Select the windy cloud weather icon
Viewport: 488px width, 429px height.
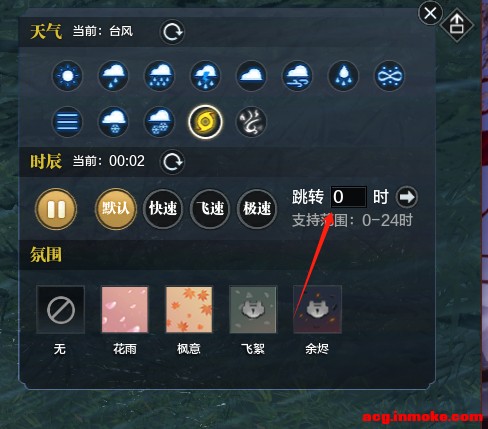pyautogui.click(x=297, y=76)
